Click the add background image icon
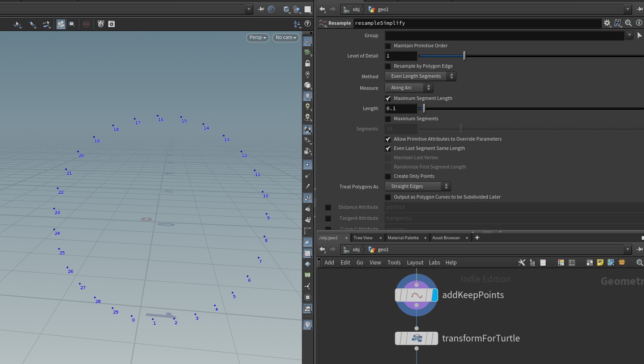 pos(611,262)
